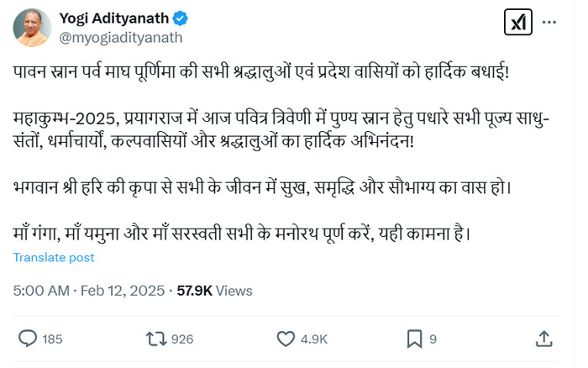Click the bookmark count number 9
The height and width of the screenshot is (368, 588).
(x=433, y=339)
